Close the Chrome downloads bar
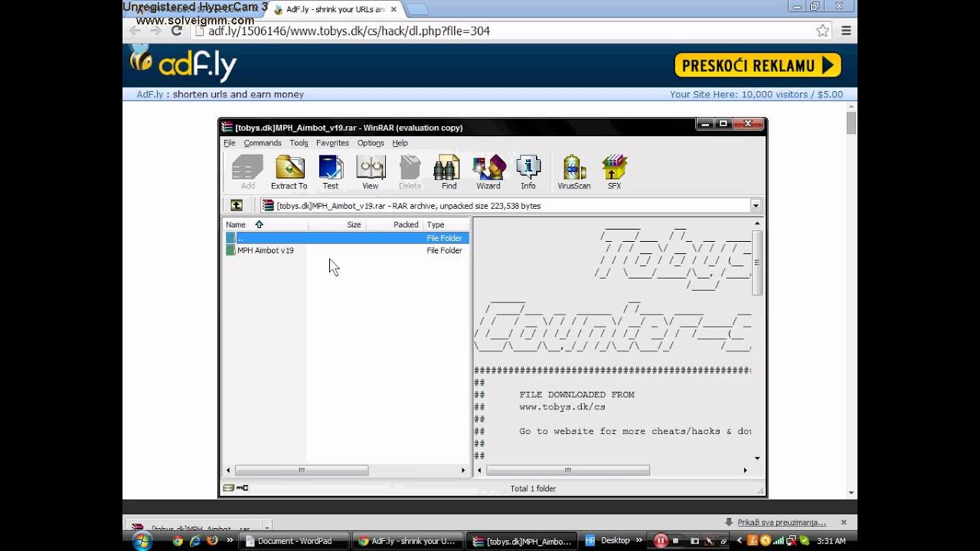This screenshot has width=980, height=551. (x=844, y=523)
